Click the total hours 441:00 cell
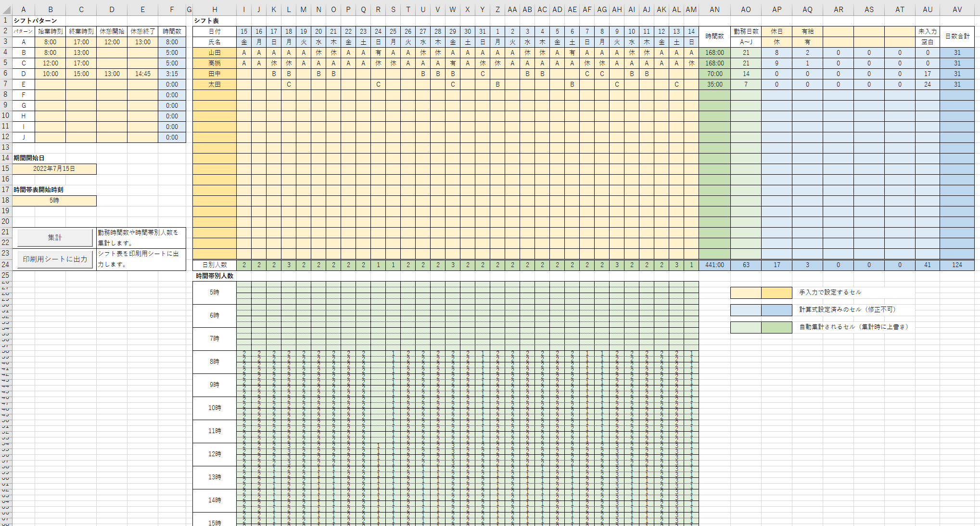This screenshot has width=980, height=526. (714, 265)
